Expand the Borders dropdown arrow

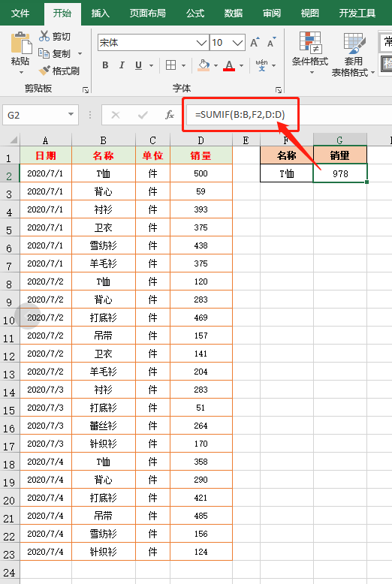tap(184, 66)
